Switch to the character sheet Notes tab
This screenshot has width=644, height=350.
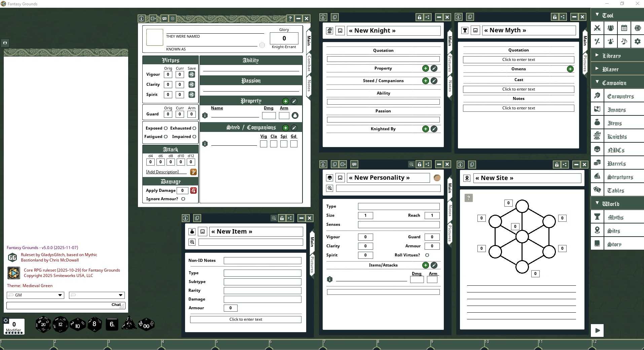tap(309, 85)
